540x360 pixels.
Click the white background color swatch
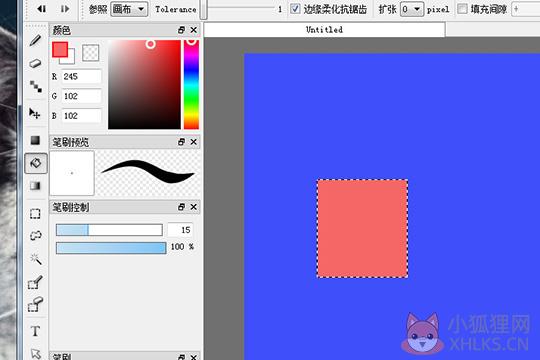pos(70,60)
